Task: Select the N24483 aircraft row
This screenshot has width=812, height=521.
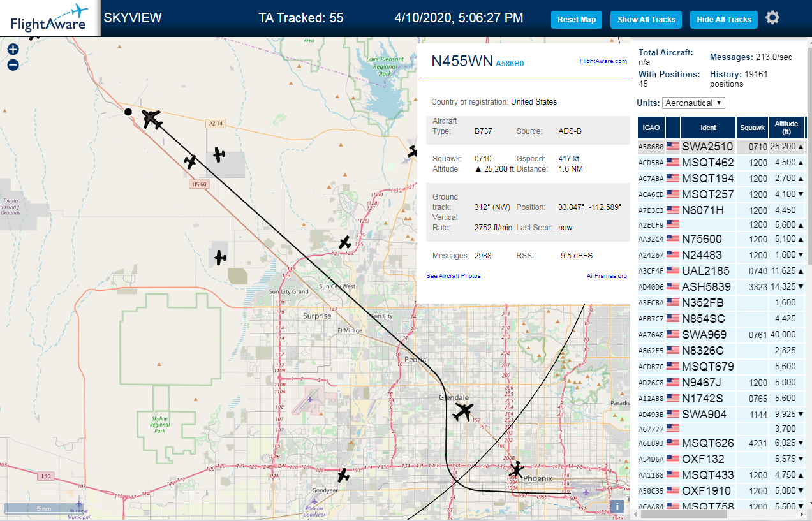Action: click(x=721, y=255)
